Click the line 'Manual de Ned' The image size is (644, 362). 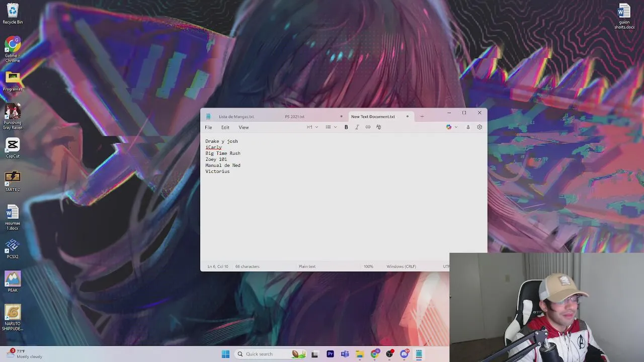click(x=223, y=165)
